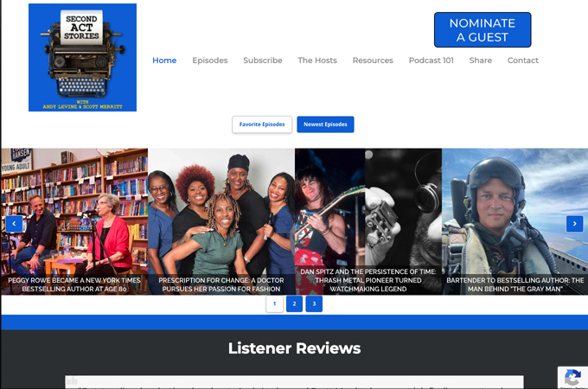
Task: Click the Listener Reviews heading
Action: coord(294,348)
